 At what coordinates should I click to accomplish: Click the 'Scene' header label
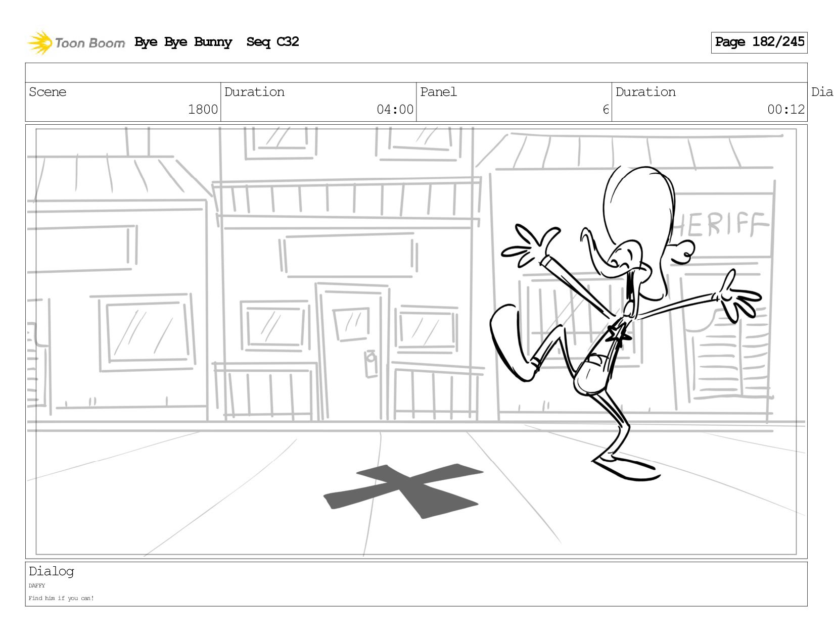pos(48,92)
